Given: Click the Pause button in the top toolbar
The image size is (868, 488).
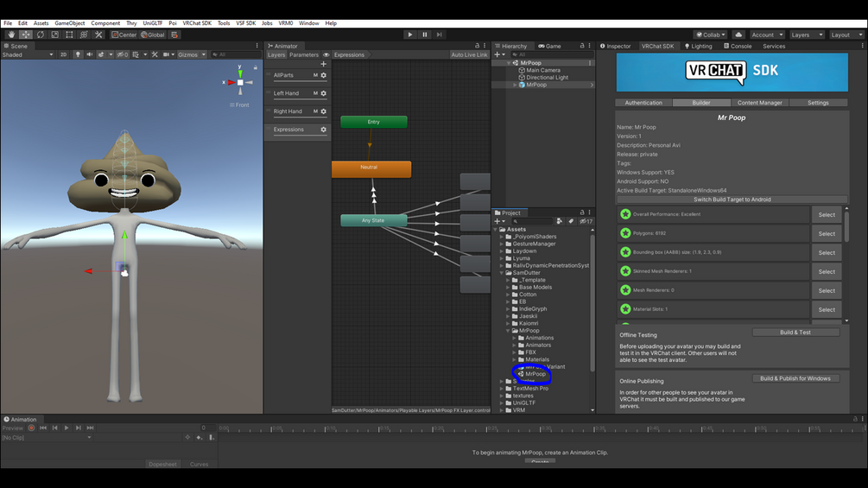Looking at the screenshot, I should 425,35.
